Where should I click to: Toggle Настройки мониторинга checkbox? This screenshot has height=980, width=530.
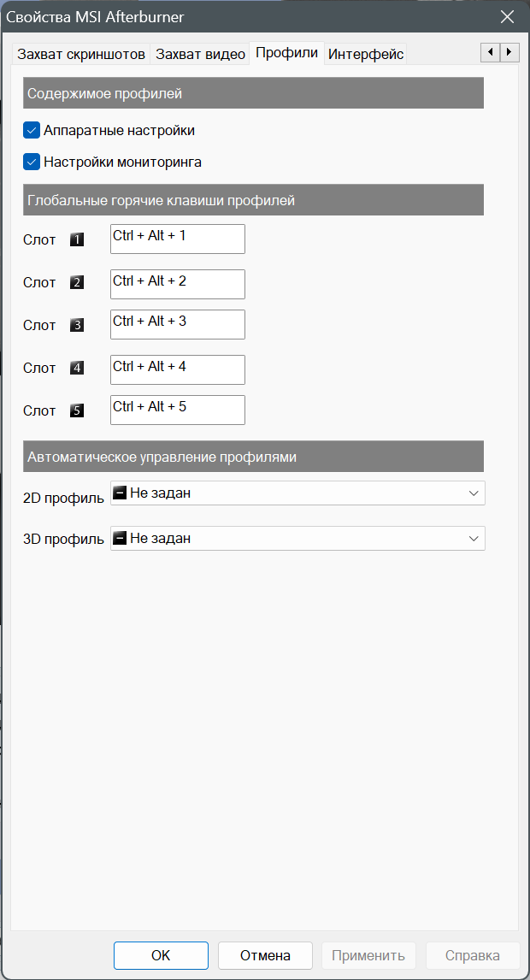tap(32, 162)
